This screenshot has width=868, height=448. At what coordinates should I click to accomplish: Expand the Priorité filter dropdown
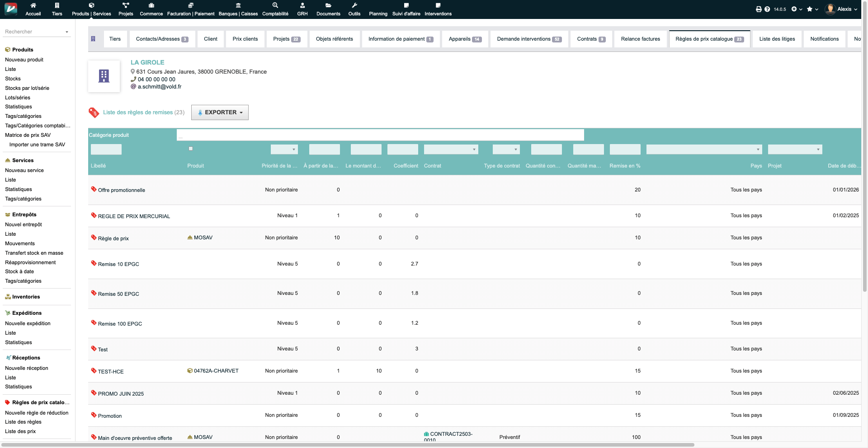(x=284, y=149)
